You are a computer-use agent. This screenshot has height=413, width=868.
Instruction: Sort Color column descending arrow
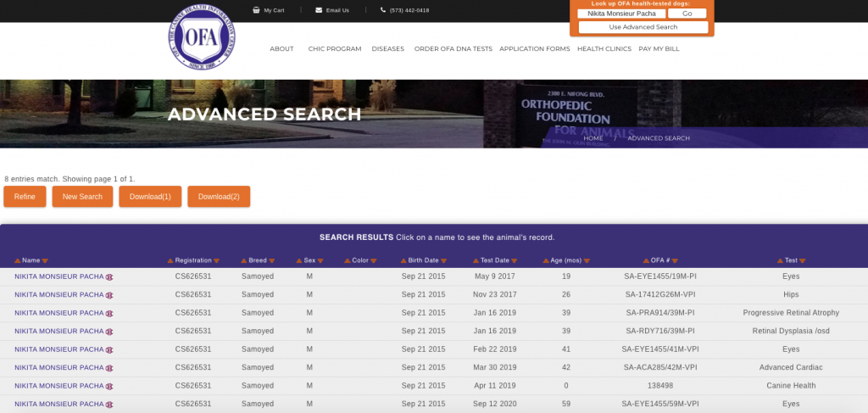coord(374,260)
